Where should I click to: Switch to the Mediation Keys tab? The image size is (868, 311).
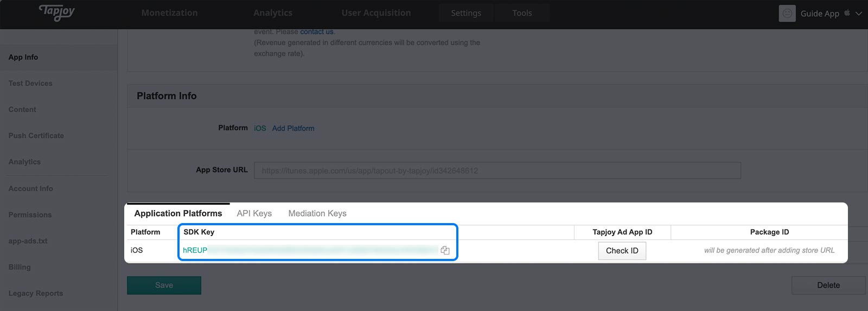[x=317, y=213]
